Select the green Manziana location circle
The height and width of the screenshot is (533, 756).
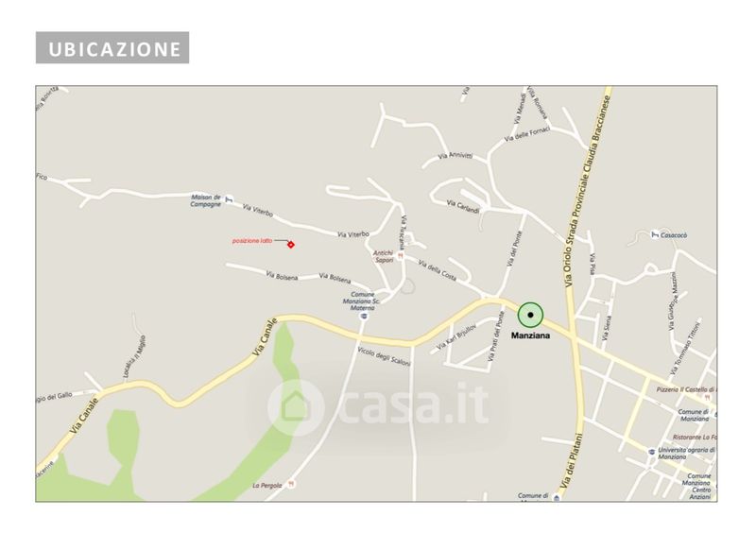point(530,315)
